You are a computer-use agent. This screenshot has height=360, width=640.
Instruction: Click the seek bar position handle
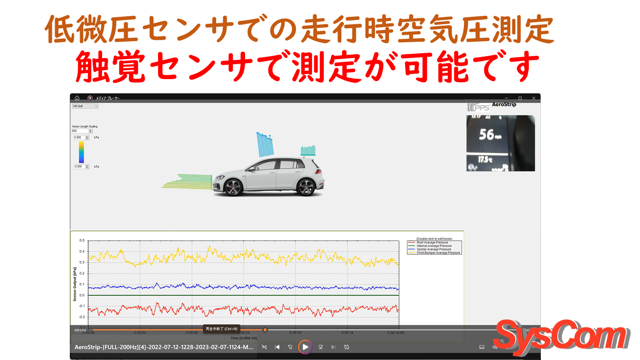[x=265, y=329]
